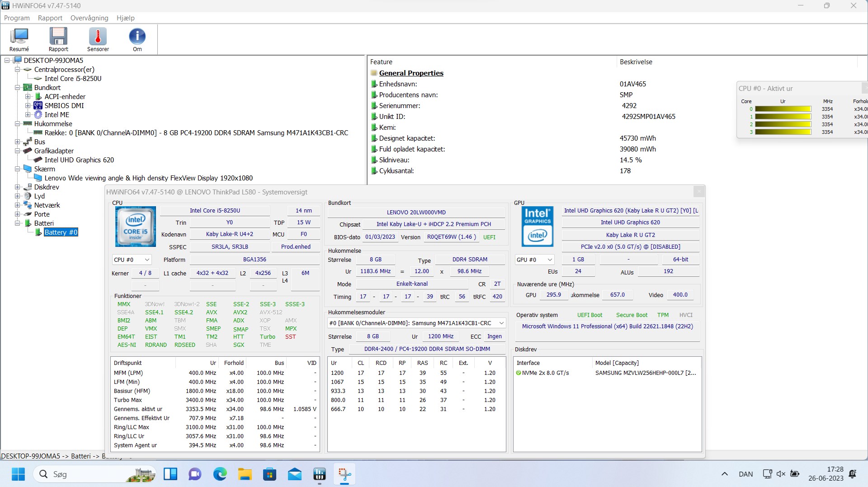
Task: Show hidden tray icons chevron
Action: tap(725, 474)
